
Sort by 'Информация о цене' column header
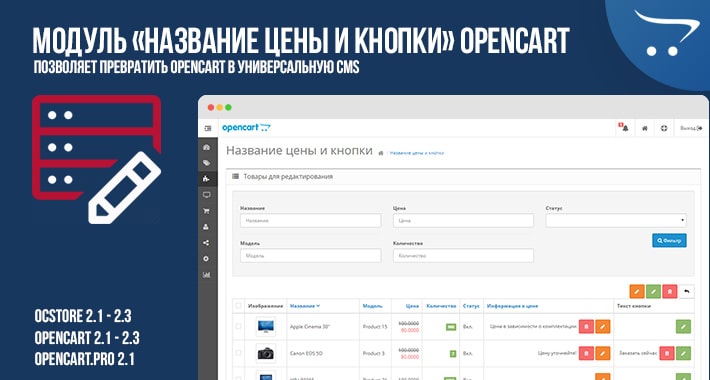tap(512, 306)
